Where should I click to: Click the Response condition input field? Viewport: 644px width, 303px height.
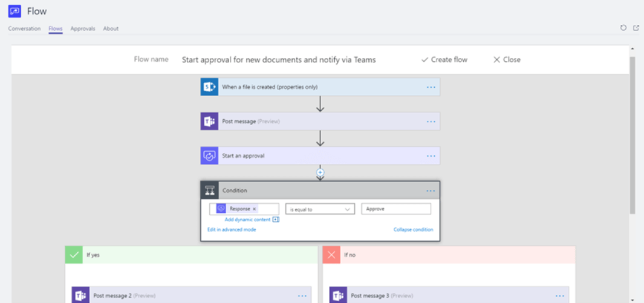[x=244, y=209]
